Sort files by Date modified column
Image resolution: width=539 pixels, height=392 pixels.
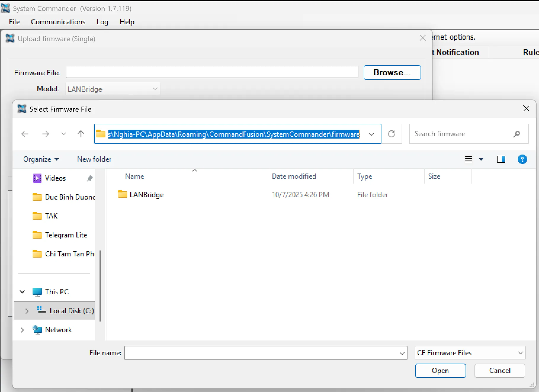coord(294,176)
